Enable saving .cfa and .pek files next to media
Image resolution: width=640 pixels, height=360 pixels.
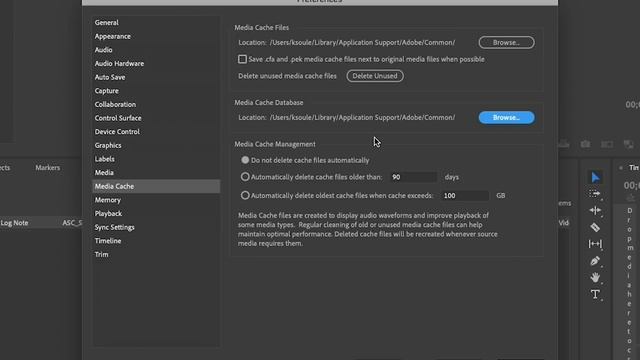pyautogui.click(x=242, y=59)
